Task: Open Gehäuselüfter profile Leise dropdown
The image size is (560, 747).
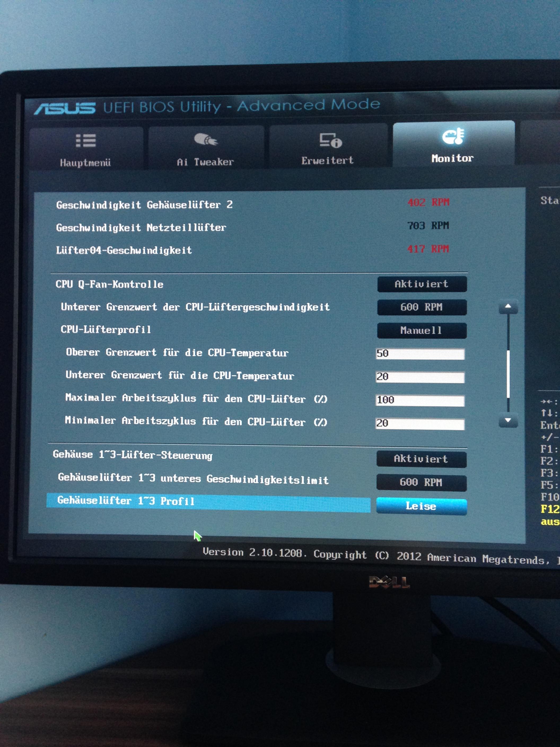Action: [x=421, y=506]
